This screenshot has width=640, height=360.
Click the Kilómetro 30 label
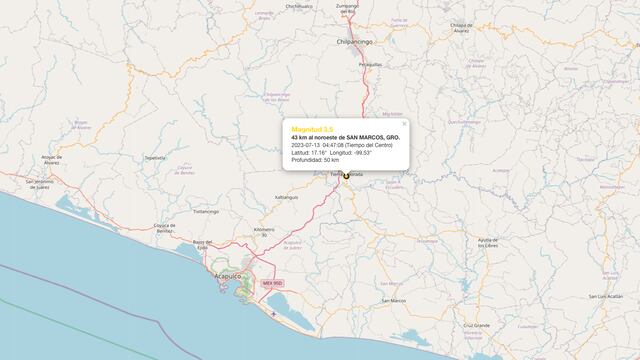[264, 232]
